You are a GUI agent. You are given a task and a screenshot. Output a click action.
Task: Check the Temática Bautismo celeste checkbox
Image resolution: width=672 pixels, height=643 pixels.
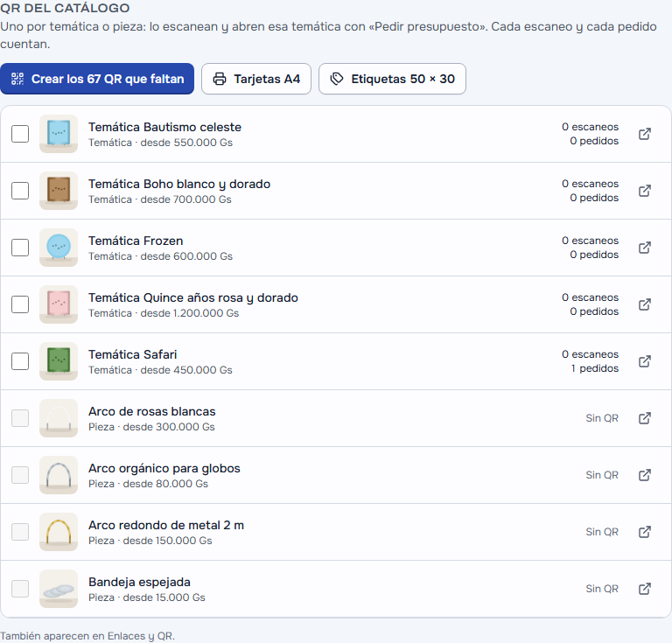point(20,134)
